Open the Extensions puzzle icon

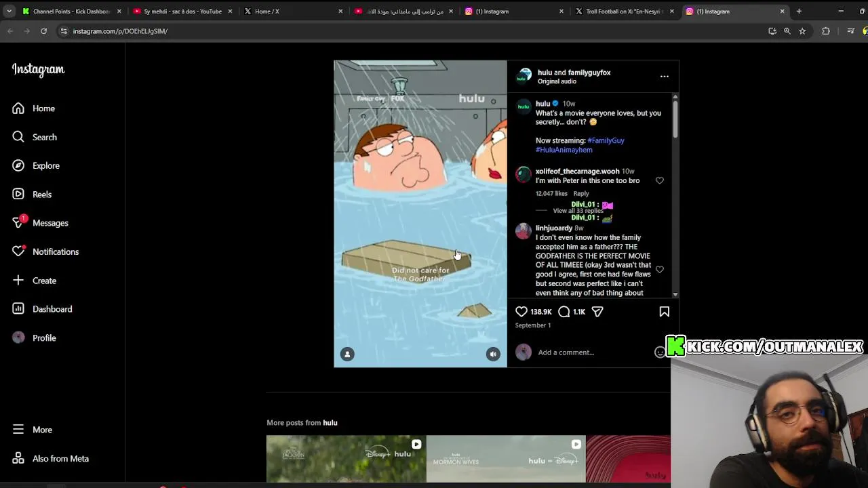coord(826,31)
